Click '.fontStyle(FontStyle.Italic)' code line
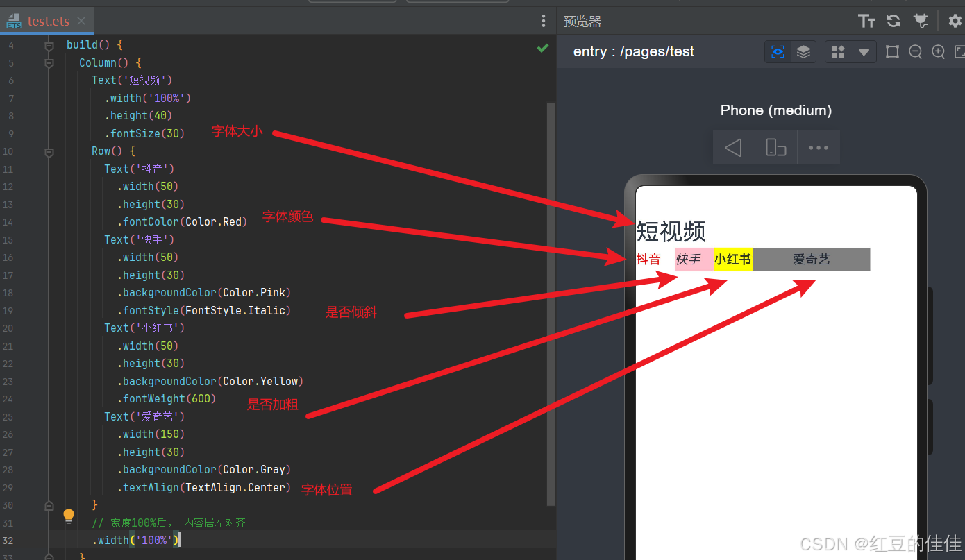 click(204, 311)
